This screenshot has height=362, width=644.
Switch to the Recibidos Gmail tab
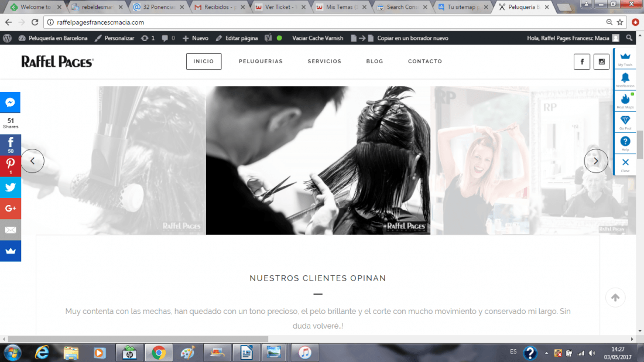tap(220, 7)
